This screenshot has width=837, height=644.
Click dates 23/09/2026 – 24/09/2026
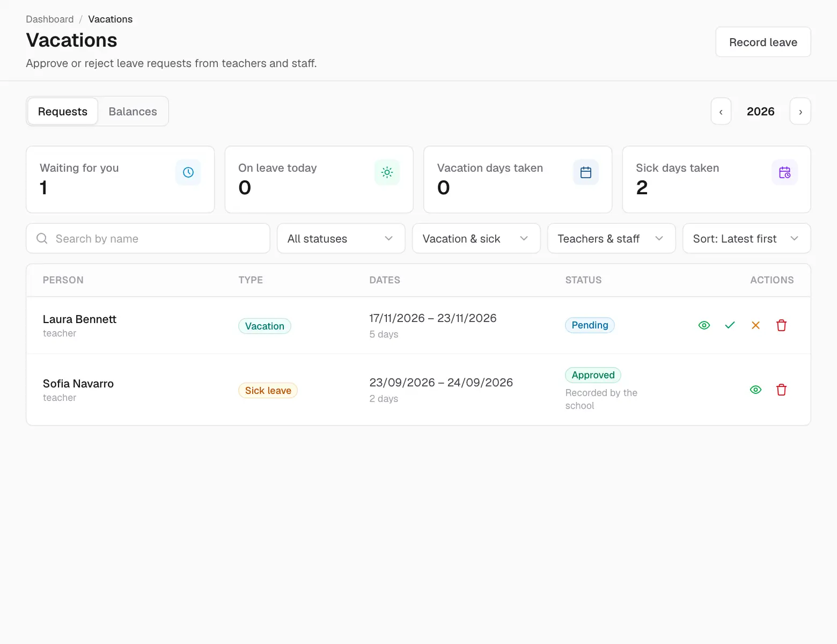441,383
